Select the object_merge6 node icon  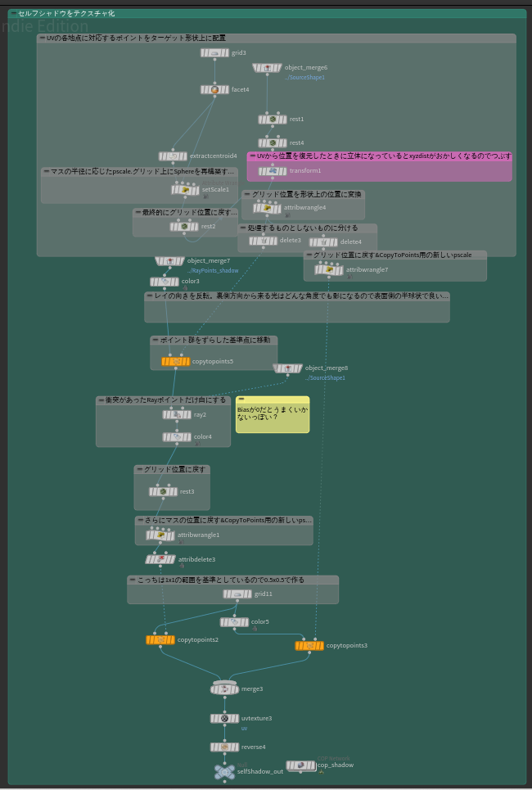(x=267, y=67)
